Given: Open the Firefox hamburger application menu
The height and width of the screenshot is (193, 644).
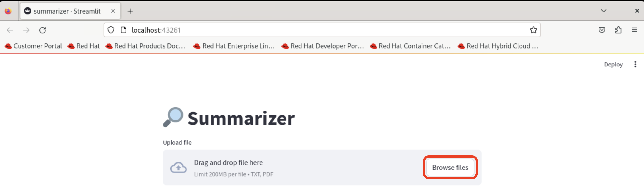Looking at the screenshot, I should 634,30.
